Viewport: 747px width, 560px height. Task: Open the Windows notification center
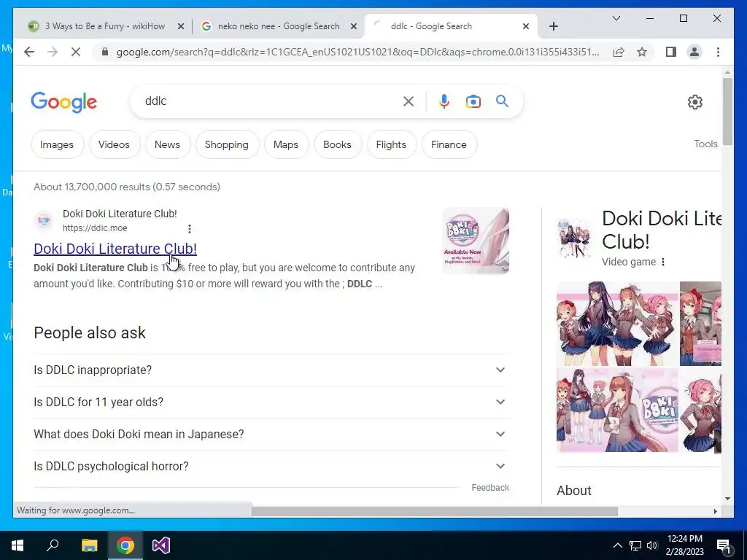[x=724, y=545]
